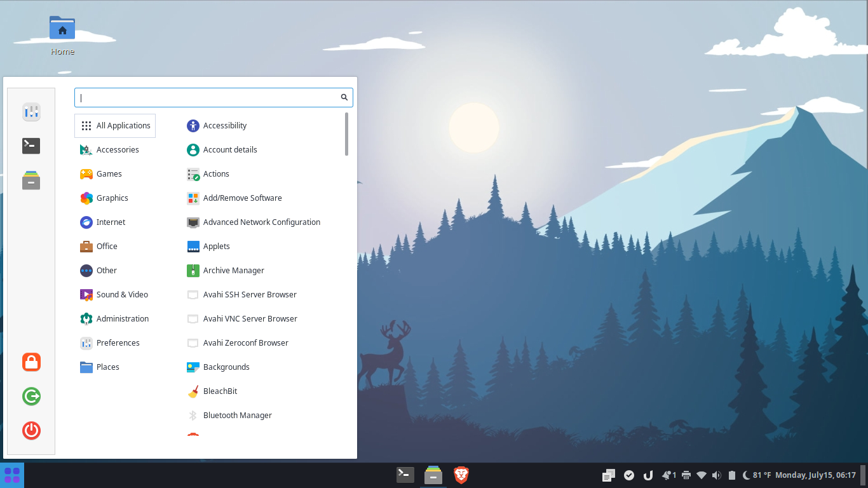
Task: Open the Home folder icon on the desktop
Action: pos(62,35)
